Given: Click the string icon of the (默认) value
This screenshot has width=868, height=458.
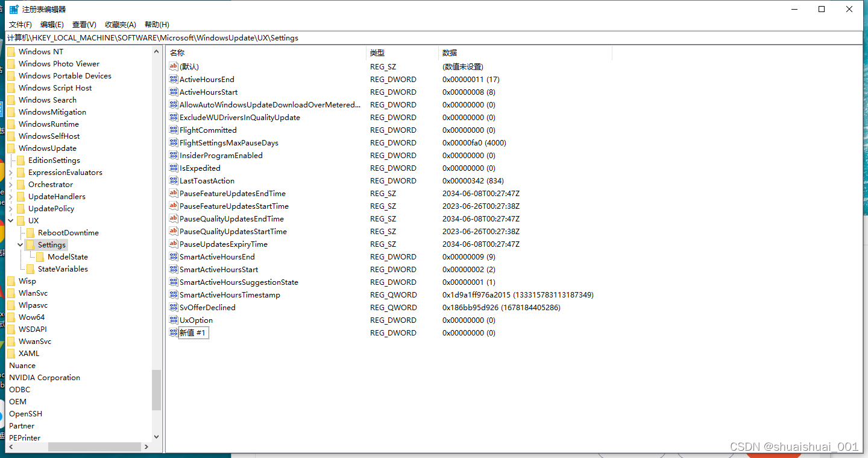Looking at the screenshot, I should [174, 66].
